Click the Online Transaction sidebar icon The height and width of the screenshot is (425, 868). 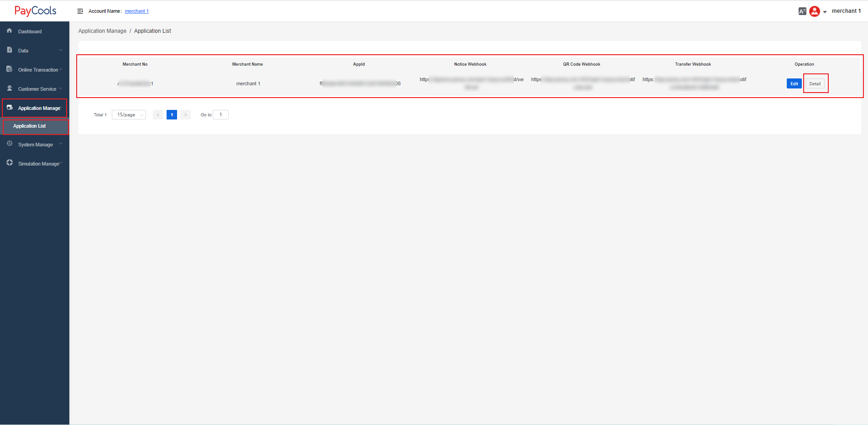click(x=10, y=69)
